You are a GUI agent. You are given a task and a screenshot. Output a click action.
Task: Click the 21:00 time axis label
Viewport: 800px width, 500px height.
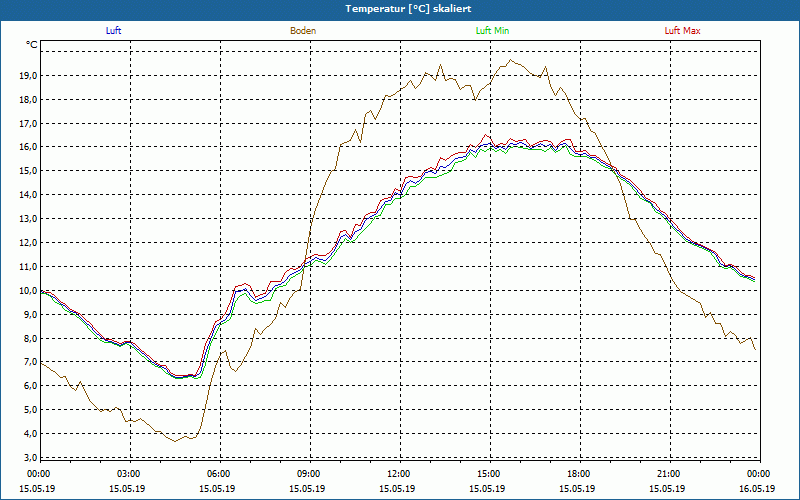(667, 474)
